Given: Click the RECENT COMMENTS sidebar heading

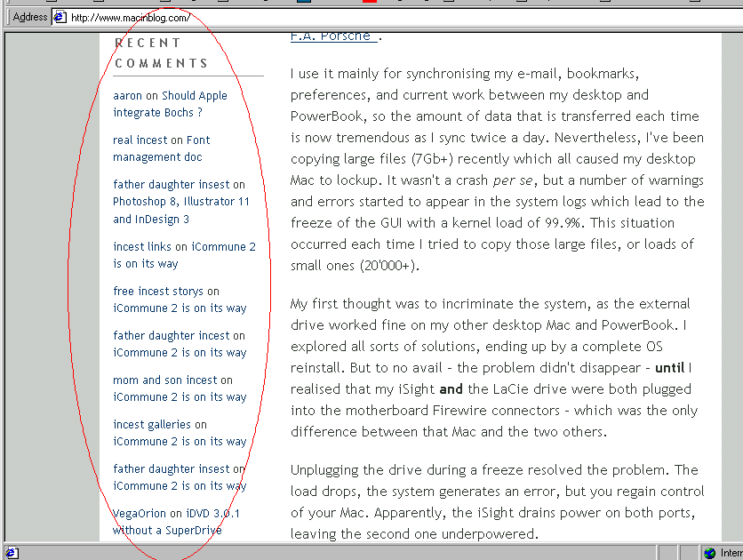Looking at the screenshot, I should click(x=162, y=53).
